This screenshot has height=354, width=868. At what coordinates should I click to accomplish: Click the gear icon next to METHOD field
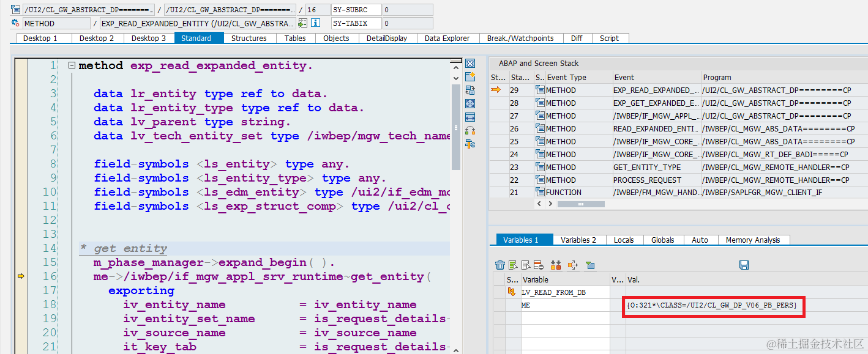16,23
